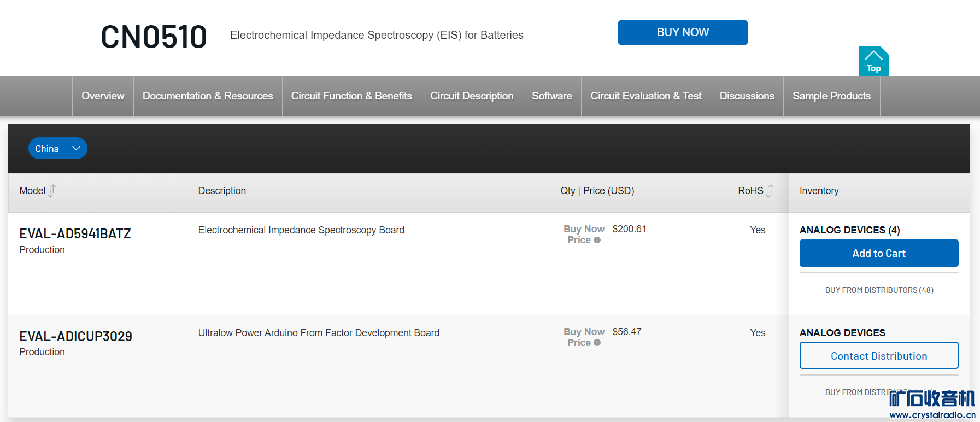The height and width of the screenshot is (422, 980).
Task: Click info icon beside EVAL-AD5941BATZ price
Action: point(597,240)
